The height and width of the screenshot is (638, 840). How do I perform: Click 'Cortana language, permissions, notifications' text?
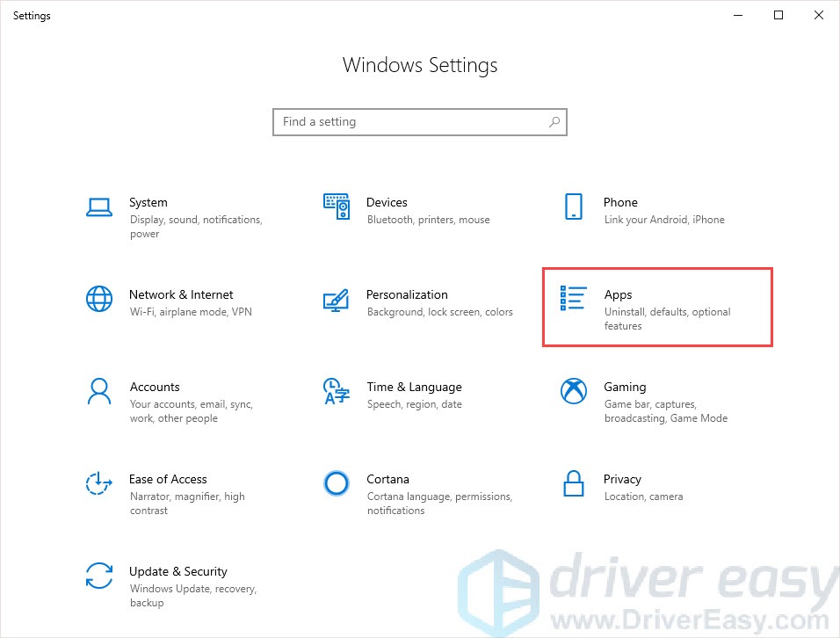pos(440,503)
